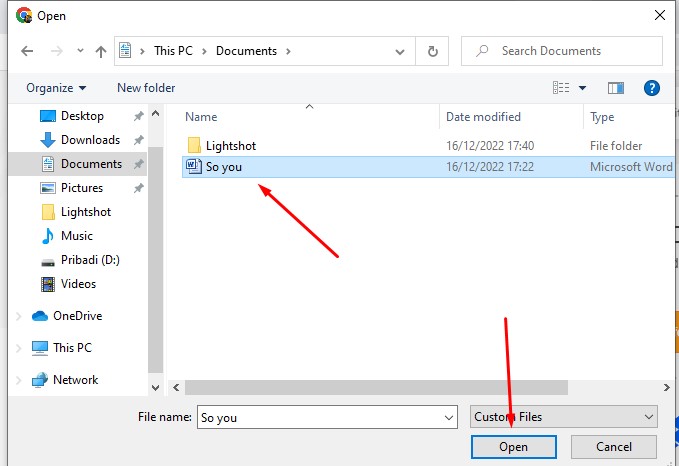Expand chevron after Documents in path
This screenshot has width=679, height=466.
pos(288,51)
